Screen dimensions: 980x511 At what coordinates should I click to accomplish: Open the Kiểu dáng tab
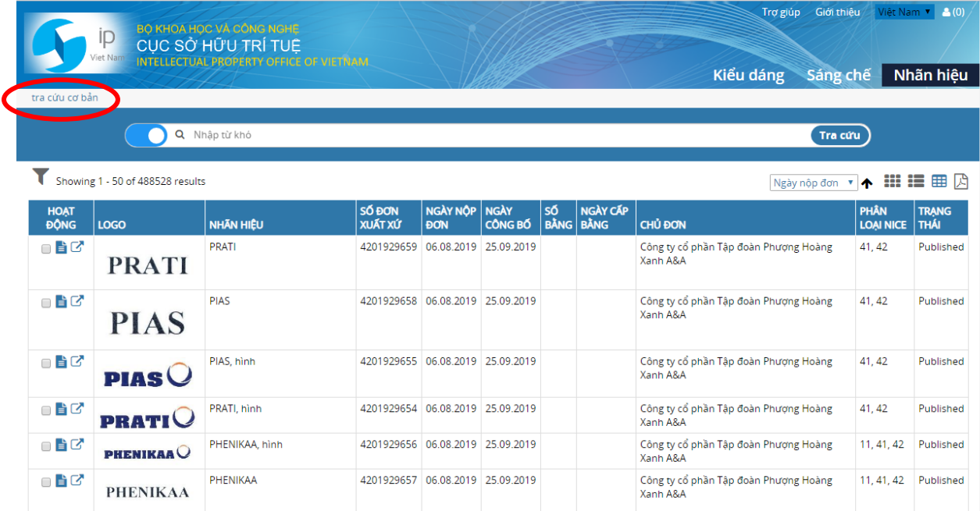748,75
